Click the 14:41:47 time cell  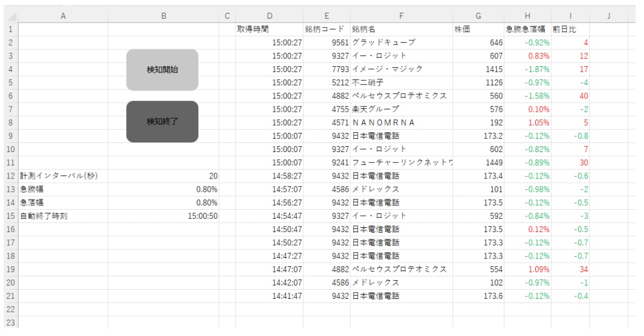pos(269,296)
